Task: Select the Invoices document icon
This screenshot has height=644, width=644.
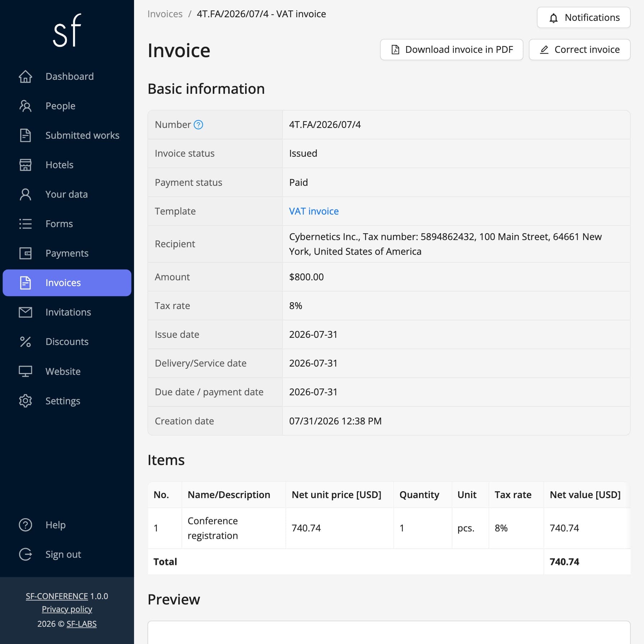Action: click(26, 283)
